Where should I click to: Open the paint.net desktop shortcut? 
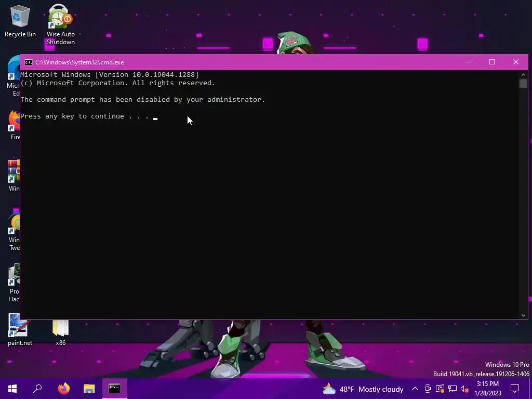(20, 330)
